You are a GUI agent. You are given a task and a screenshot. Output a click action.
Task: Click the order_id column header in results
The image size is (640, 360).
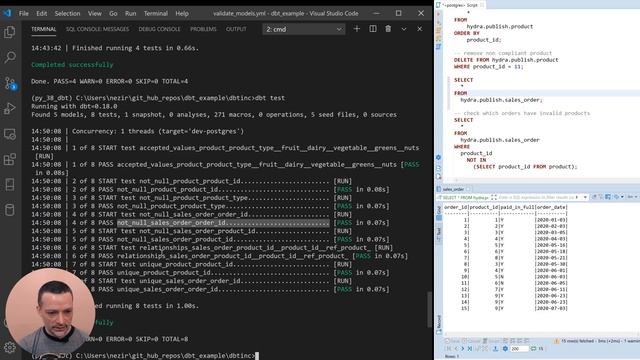pyautogui.click(x=456, y=207)
